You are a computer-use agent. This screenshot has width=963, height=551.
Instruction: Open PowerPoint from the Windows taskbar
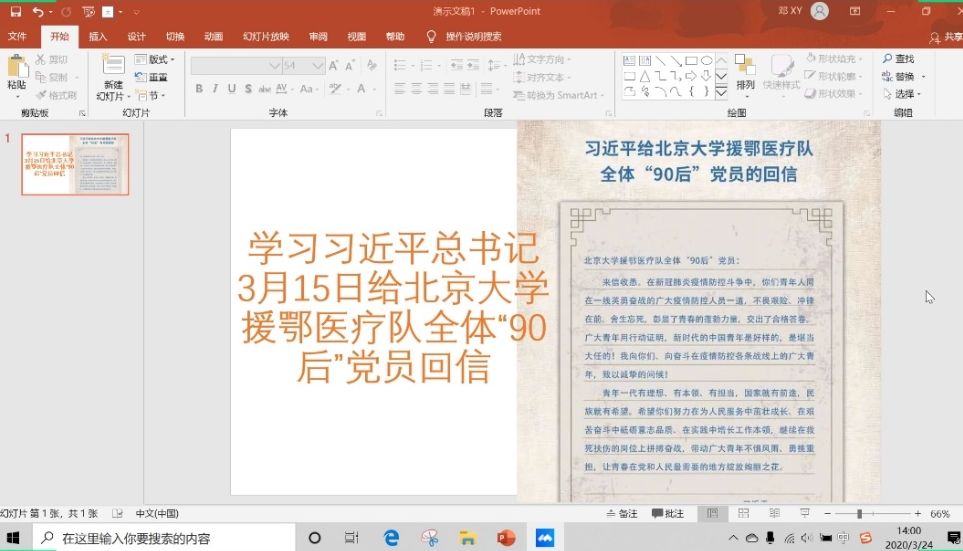(x=505, y=538)
